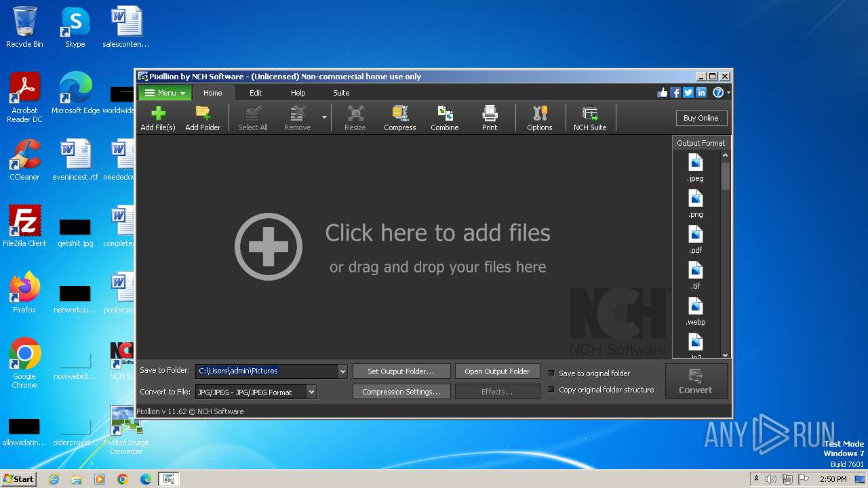Open the Windows Start menu
The height and width of the screenshot is (488, 868).
(x=19, y=479)
